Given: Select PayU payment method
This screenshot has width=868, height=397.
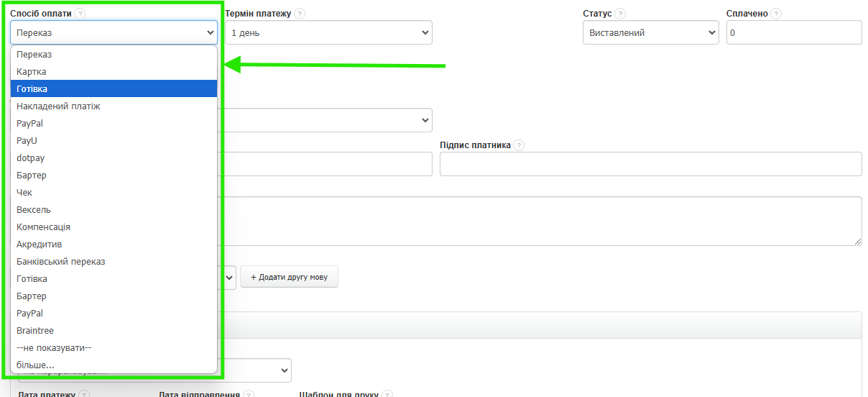Looking at the screenshot, I should pyautogui.click(x=27, y=141).
